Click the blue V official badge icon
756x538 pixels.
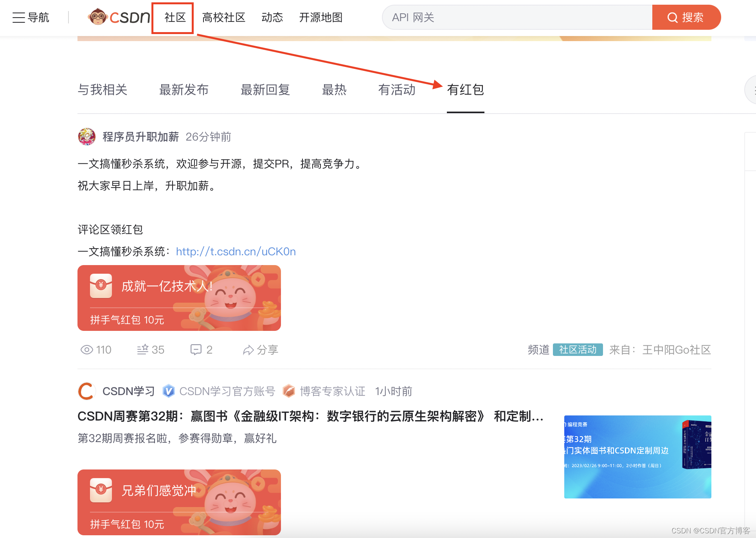coord(169,391)
